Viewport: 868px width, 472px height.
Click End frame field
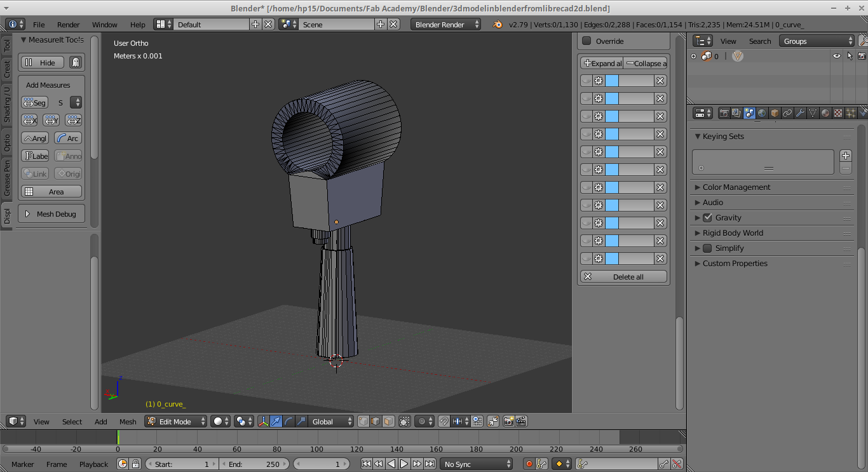coord(254,464)
